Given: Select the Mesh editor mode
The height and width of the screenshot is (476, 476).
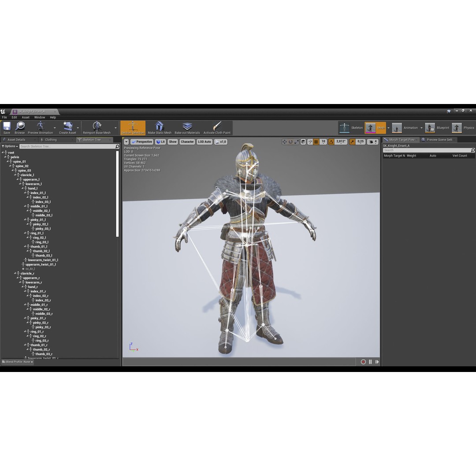Looking at the screenshot, I should coord(375,128).
